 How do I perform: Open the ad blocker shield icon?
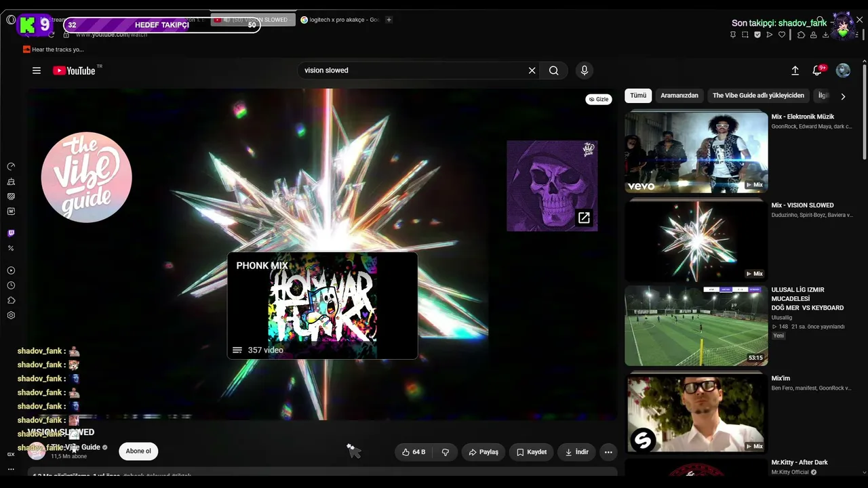coord(757,35)
